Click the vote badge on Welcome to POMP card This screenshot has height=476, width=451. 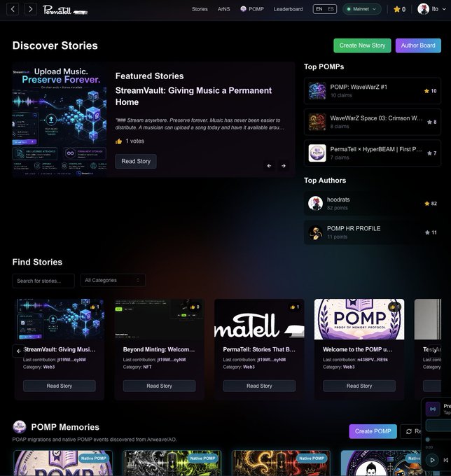tap(394, 307)
